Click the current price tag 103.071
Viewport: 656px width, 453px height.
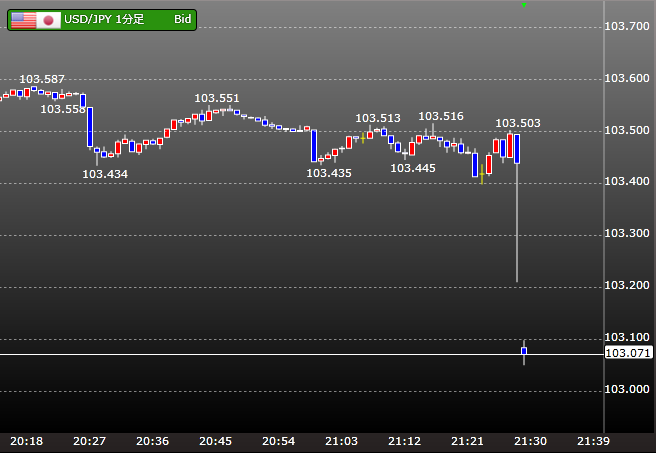(628, 353)
